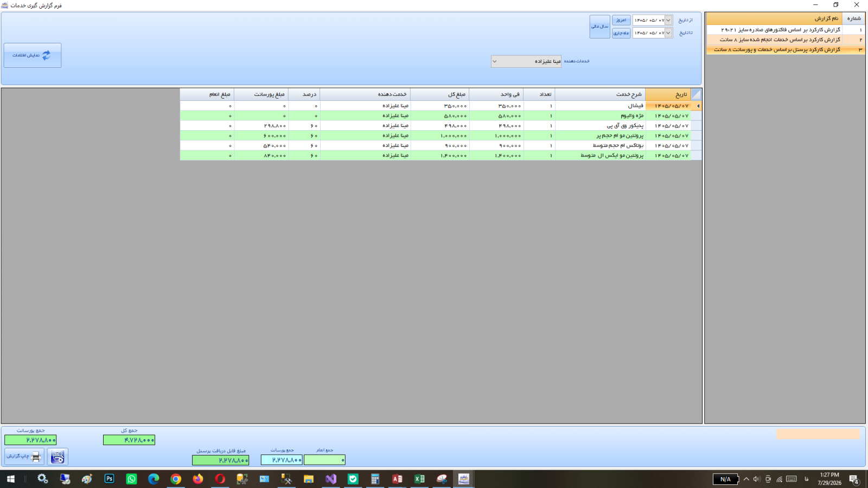Click the ۸۴۰,۰۰۰ commission cell
Viewport: 868px width, 488px height.
pyautogui.click(x=261, y=156)
